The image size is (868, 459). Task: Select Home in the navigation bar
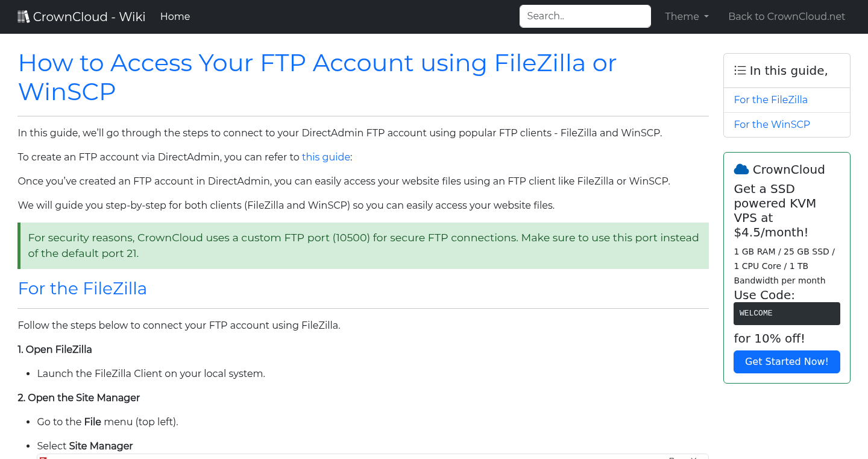[175, 16]
